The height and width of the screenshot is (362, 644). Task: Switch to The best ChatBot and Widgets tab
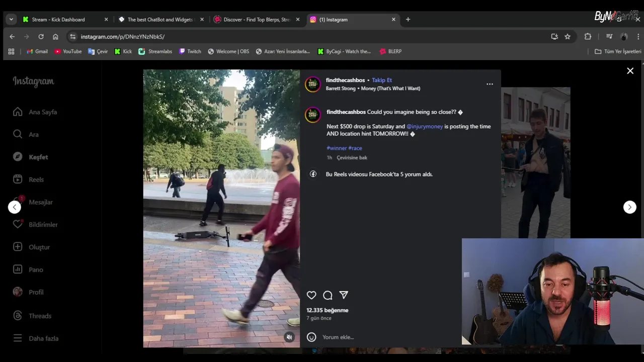(x=160, y=20)
